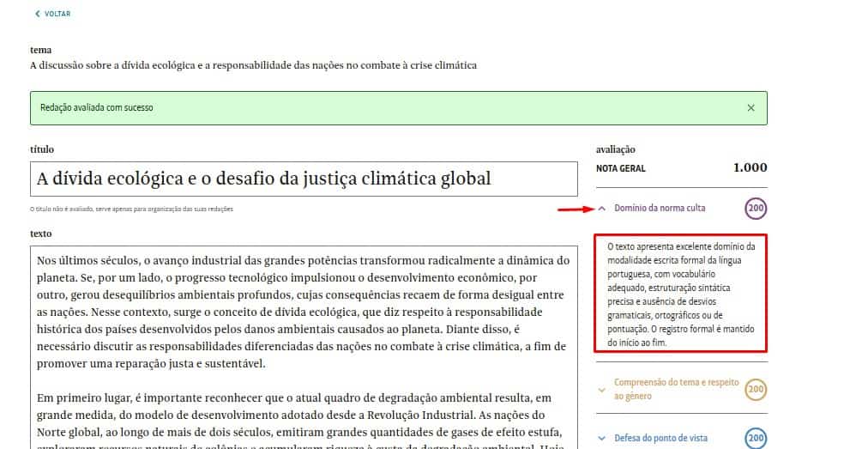Click the NOTA GERAL value 1.000
The image size is (868, 449).
coord(750,168)
